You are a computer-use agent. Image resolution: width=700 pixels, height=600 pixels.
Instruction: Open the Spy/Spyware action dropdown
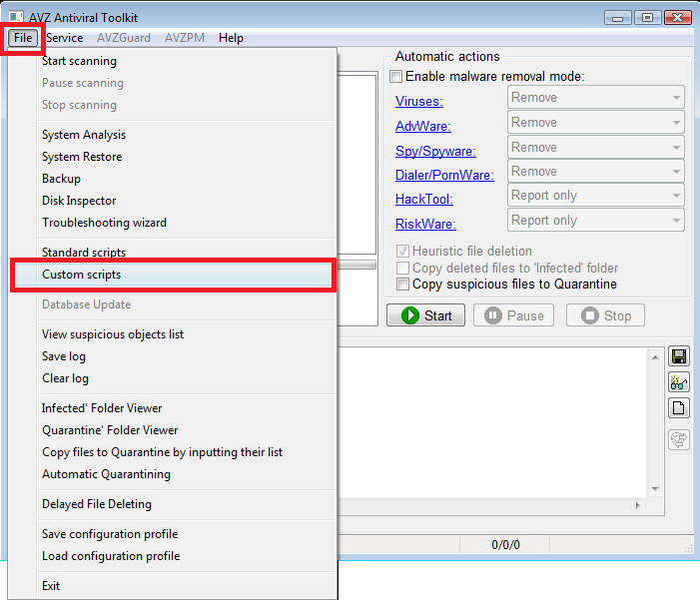(595, 148)
